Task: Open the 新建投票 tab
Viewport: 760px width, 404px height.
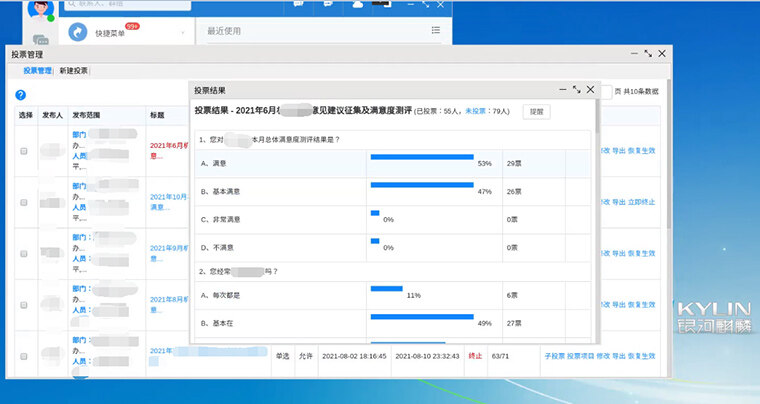Action: (x=73, y=71)
